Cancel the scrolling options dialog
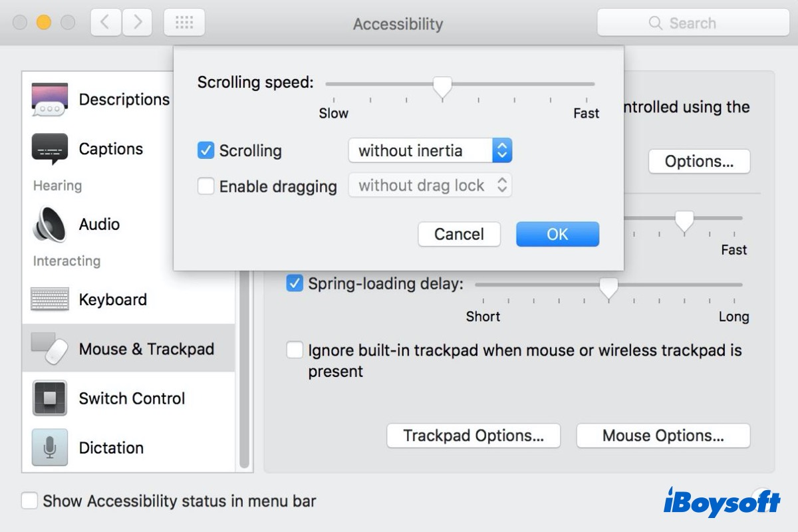This screenshot has width=798, height=532. pyautogui.click(x=459, y=234)
